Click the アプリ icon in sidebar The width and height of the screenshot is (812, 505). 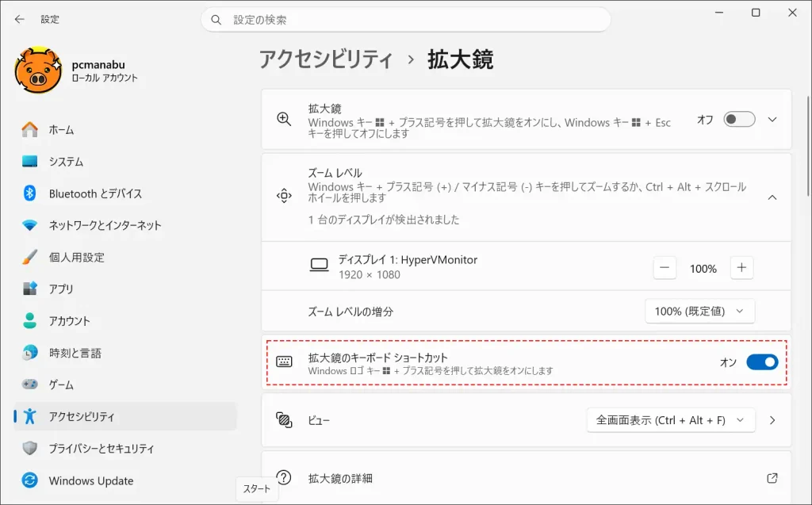click(29, 289)
